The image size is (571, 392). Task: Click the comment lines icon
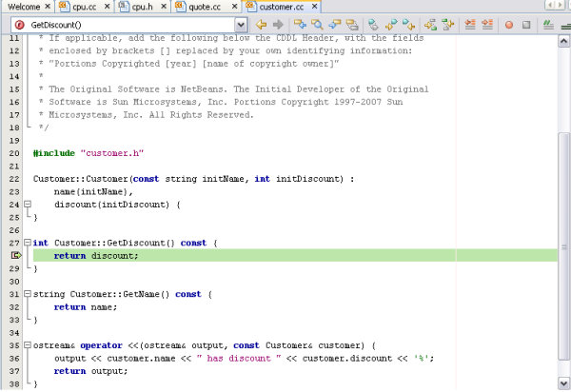click(548, 25)
